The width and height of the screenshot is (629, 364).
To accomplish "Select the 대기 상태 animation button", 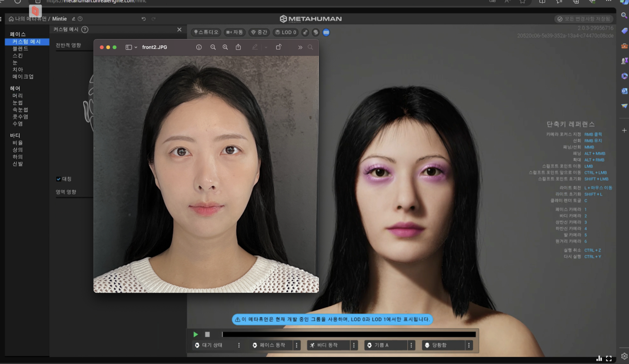I will pos(213,345).
